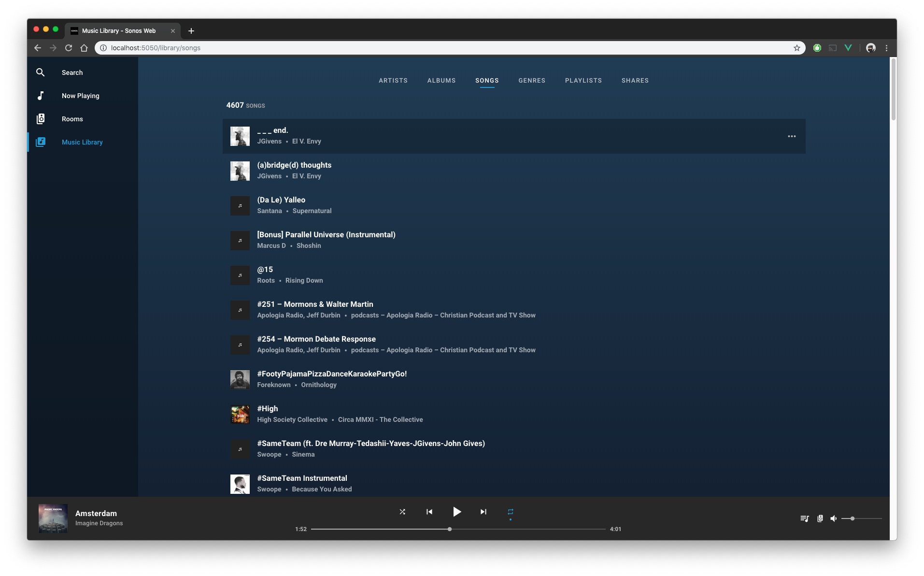
Task: Click 'Imagine Dragons' artist in player
Action: (99, 523)
